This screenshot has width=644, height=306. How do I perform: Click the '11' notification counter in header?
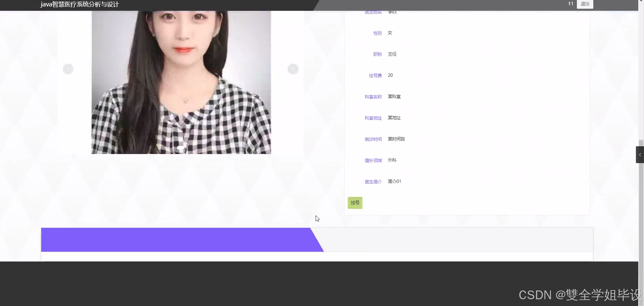tap(570, 3)
